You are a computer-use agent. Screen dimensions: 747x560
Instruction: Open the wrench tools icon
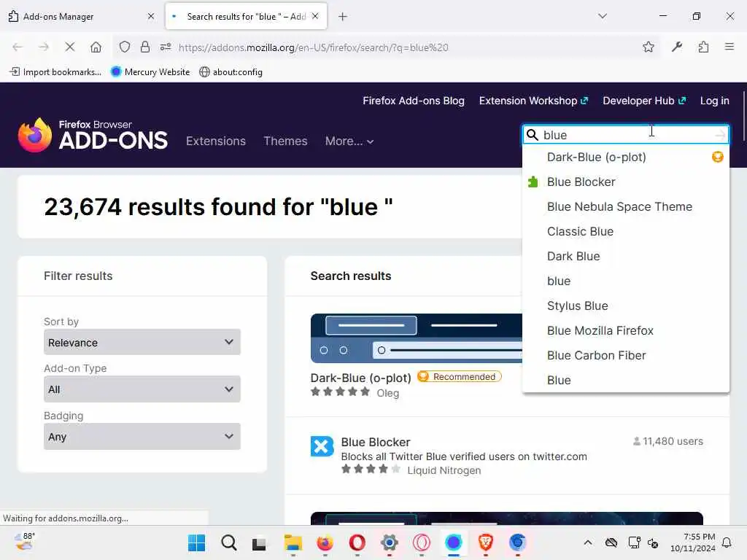click(x=676, y=47)
